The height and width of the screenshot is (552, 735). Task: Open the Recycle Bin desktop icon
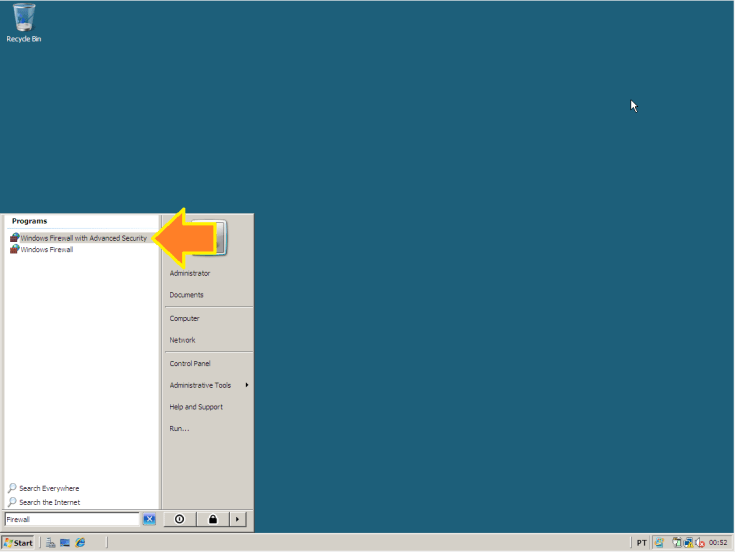pos(24,22)
